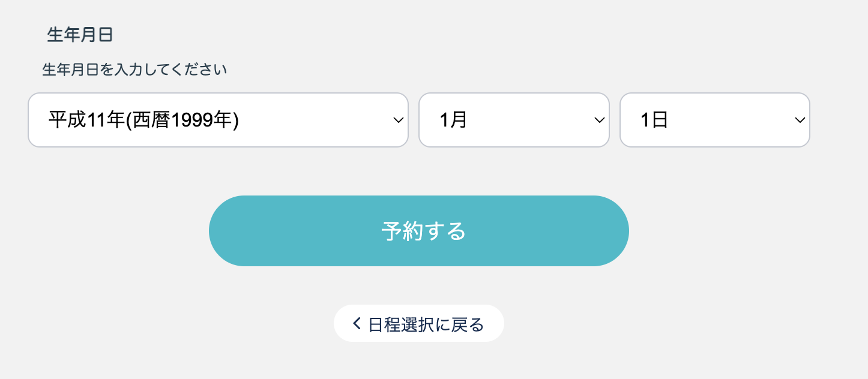868x379 pixels.
Task: Open the birth year dropdown showing 平成11年
Action: click(218, 120)
